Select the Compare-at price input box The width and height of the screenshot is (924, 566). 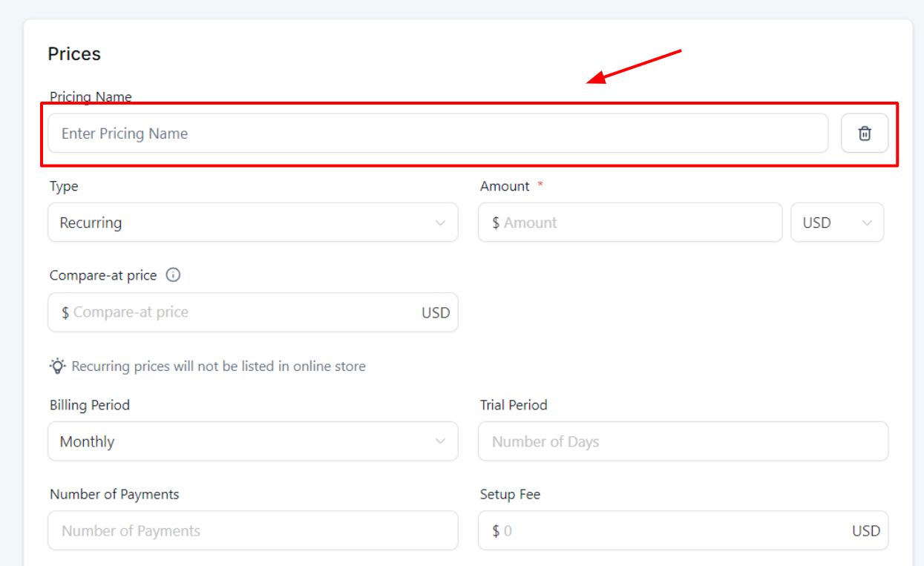[x=237, y=312]
